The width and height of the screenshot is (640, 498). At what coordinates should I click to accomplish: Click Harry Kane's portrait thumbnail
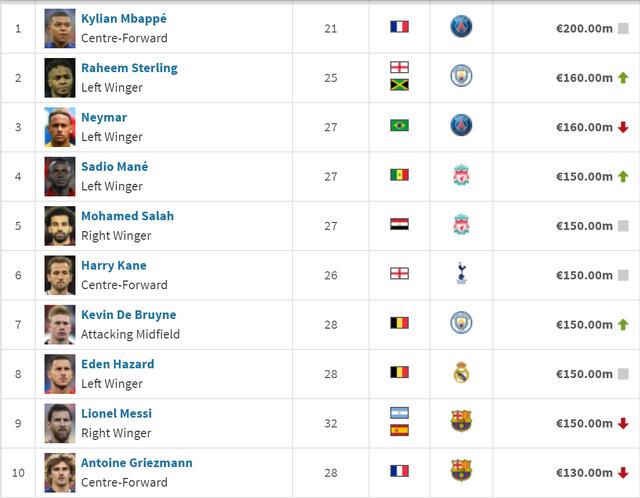60,275
